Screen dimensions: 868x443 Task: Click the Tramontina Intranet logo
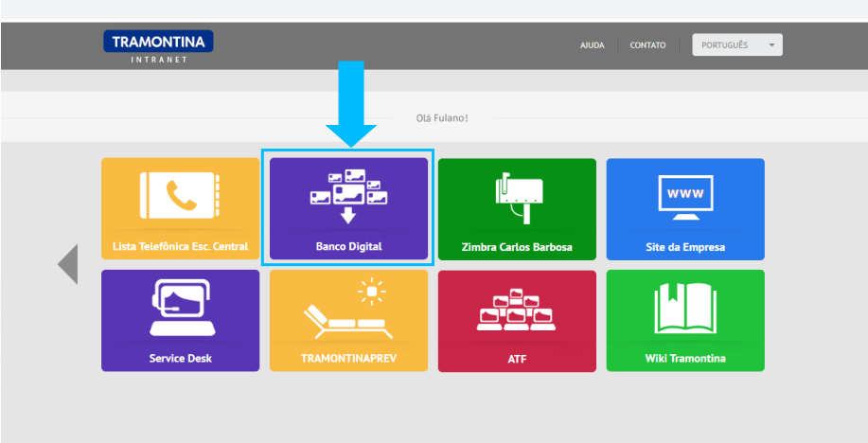158,46
